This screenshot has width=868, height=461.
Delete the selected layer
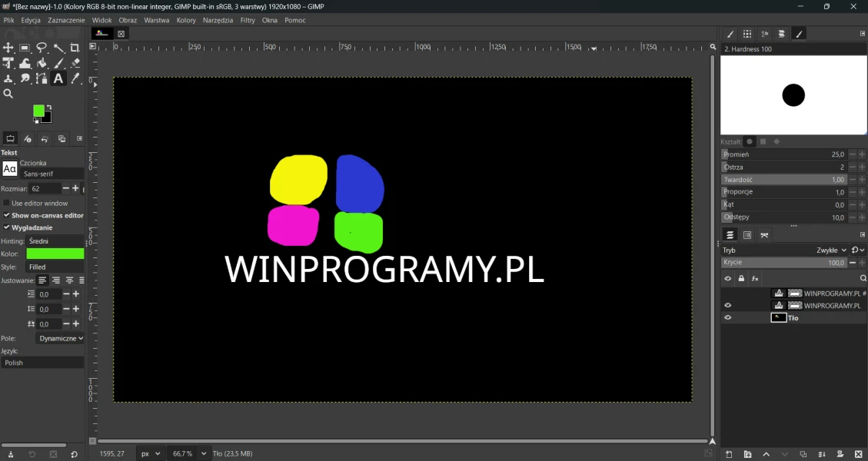pos(858,454)
